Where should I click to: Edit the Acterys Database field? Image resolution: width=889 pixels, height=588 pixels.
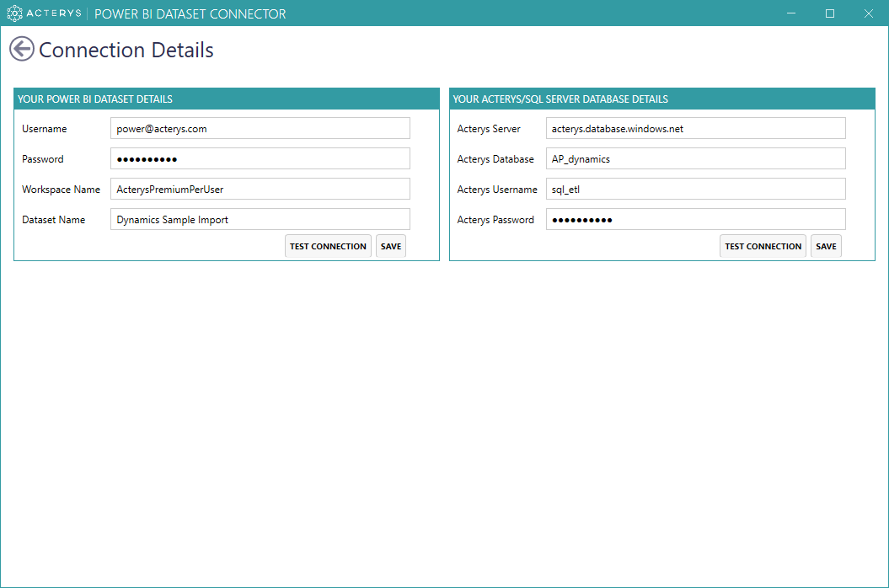click(696, 158)
